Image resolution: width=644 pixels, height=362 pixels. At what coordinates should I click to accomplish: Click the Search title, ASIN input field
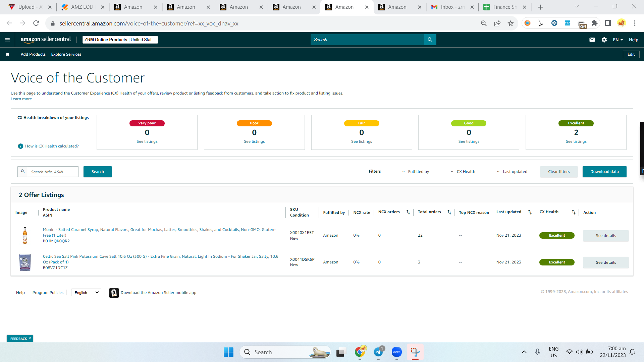(53, 172)
